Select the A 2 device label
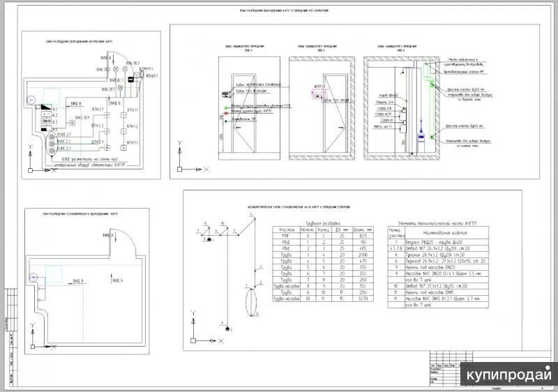 [55, 115]
